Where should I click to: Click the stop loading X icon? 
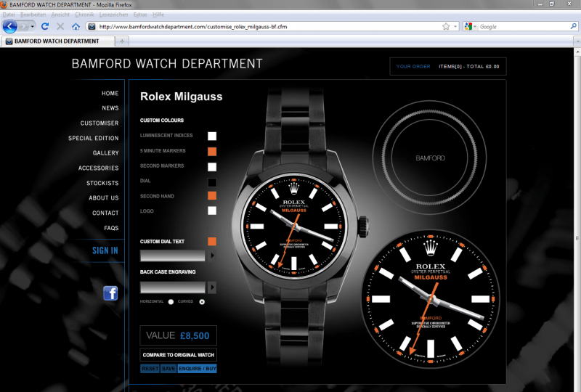click(60, 26)
